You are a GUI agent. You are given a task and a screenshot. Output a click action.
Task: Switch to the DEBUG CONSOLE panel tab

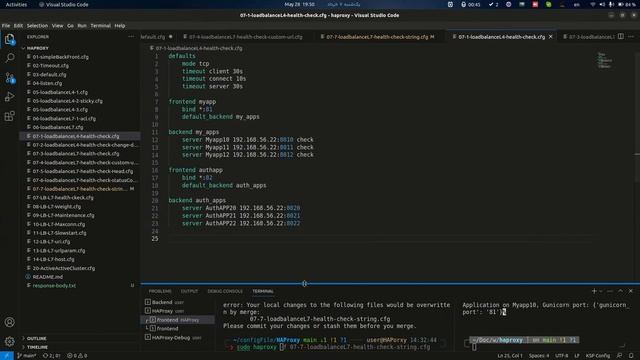tap(225, 291)
